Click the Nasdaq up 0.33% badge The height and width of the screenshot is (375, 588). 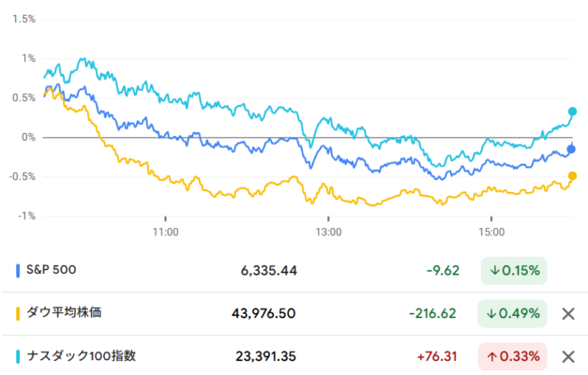pyautogui.click(x=513, y=356)
